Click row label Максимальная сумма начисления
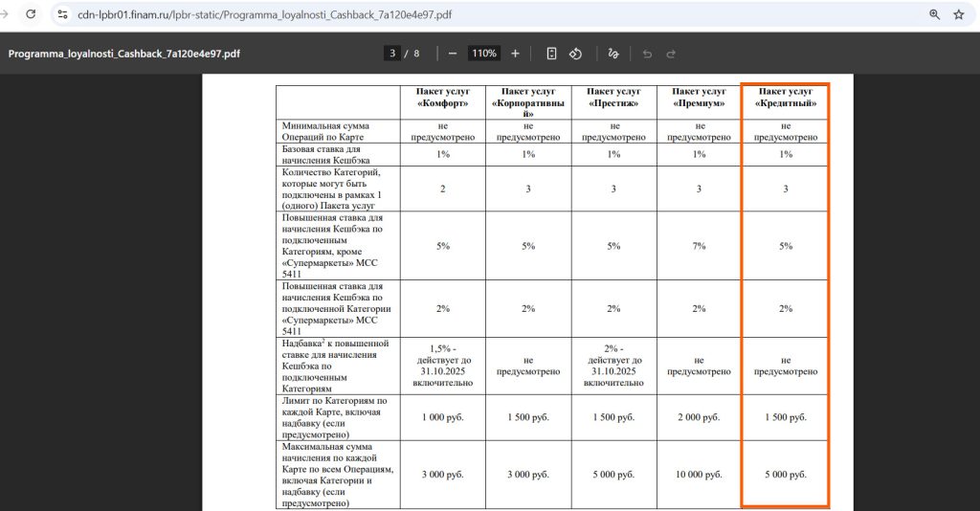Screen dimensions: 980x511 point(338,475)
